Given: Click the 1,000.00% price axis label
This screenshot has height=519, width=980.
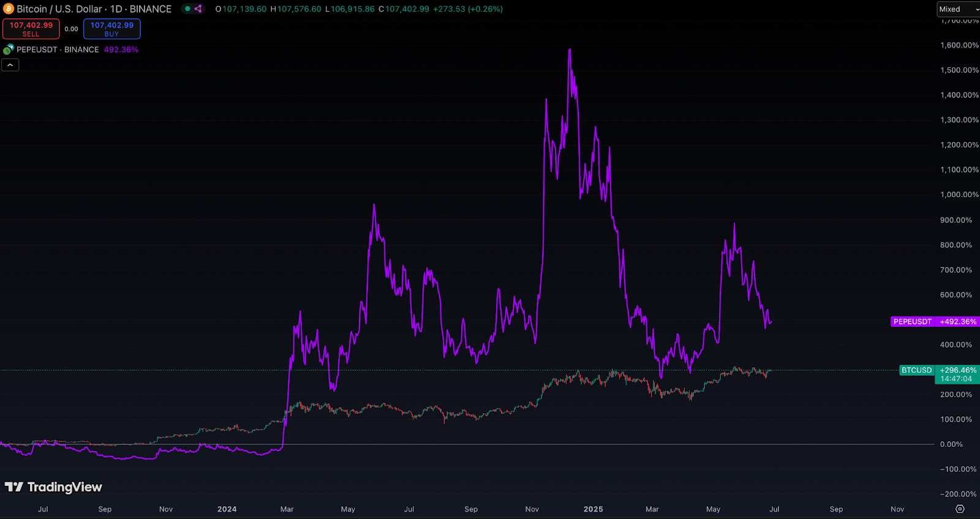Looking at the screenshot, I should (x=959, y=195).
